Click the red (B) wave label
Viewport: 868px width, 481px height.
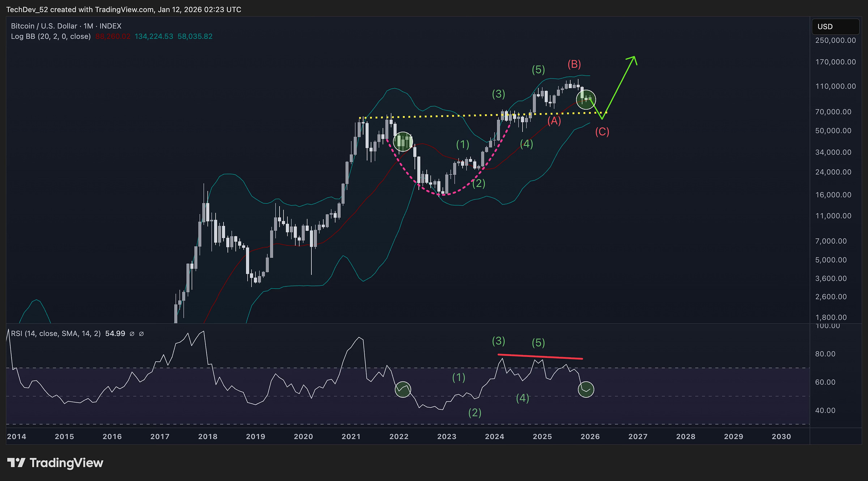(574, 64)
